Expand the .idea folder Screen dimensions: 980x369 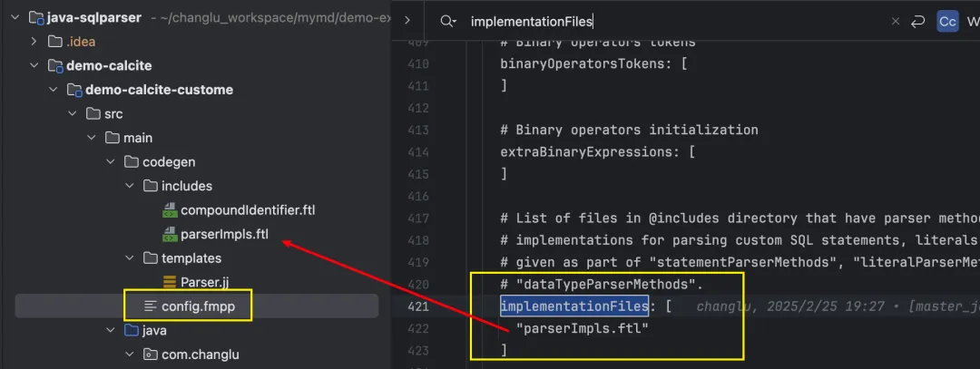click(x=34, y=41)
